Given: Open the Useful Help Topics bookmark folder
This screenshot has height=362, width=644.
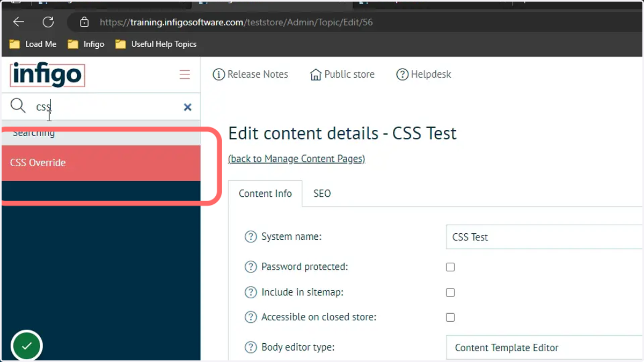Looking at the screenshot, I should tap(156, 44).
